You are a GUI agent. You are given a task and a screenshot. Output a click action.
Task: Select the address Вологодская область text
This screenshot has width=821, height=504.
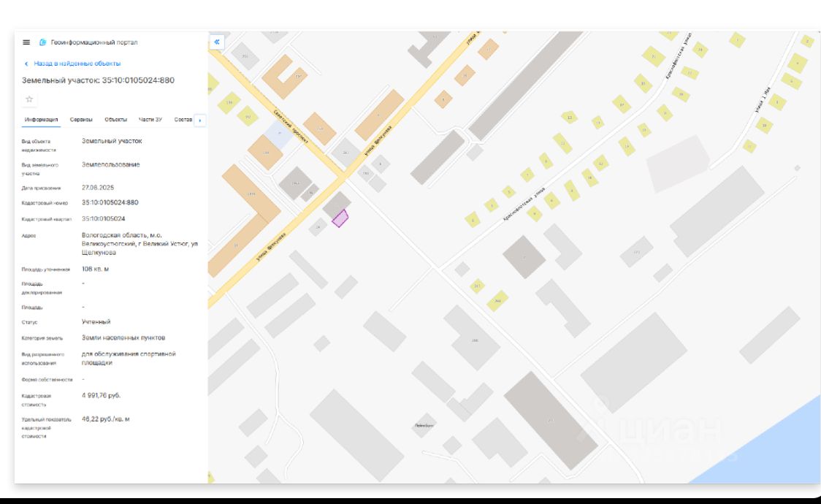point(140,244)
